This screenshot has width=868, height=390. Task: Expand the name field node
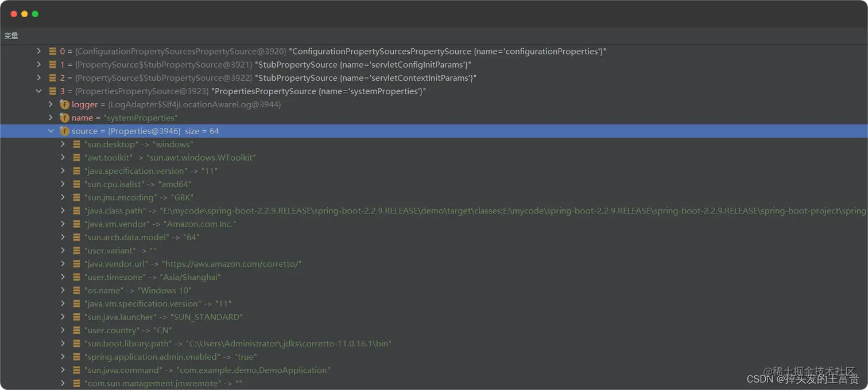pyautogui.click(x=51, y=118)
